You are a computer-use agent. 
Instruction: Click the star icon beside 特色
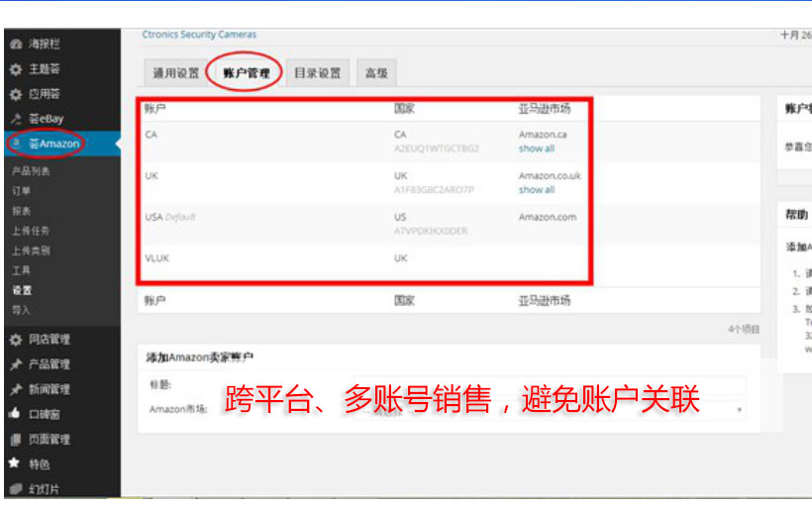[15, 462]
